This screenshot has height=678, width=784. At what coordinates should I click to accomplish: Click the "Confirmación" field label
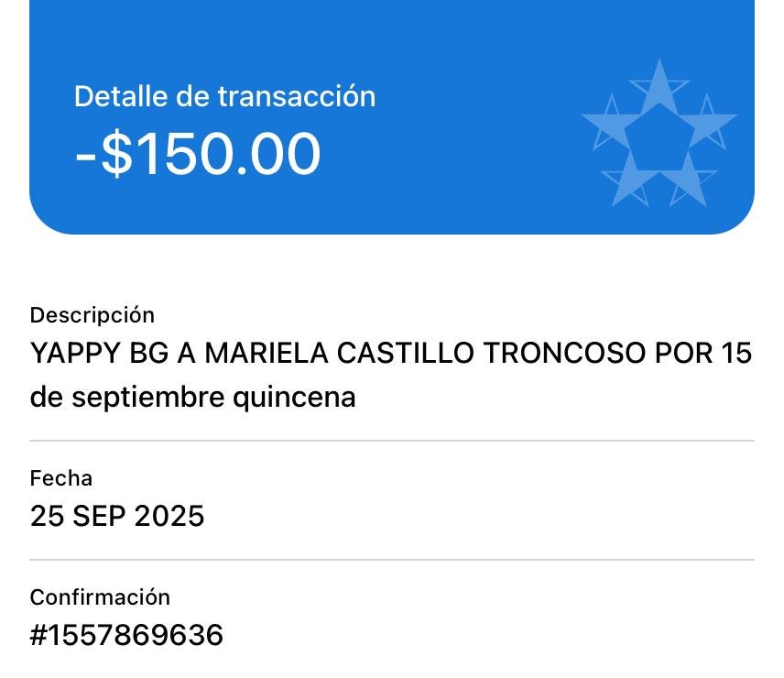(x=102, y=597)
